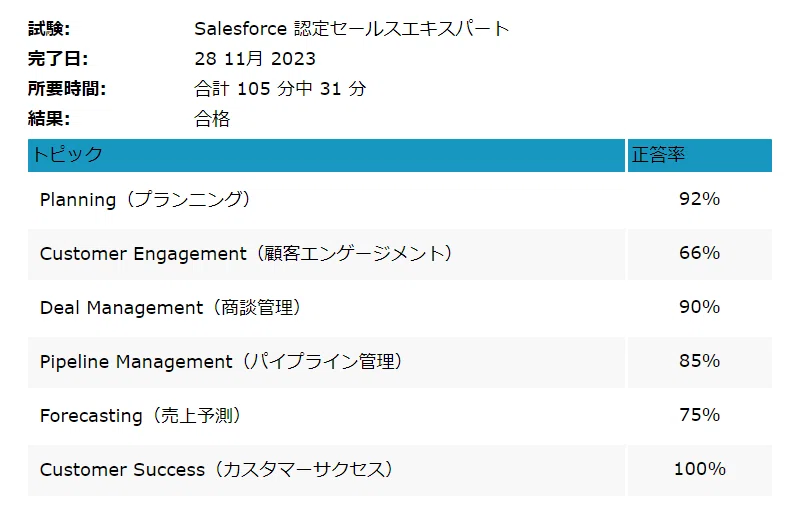
Task: Click the 合格 result text
Action: coord(212,119)
